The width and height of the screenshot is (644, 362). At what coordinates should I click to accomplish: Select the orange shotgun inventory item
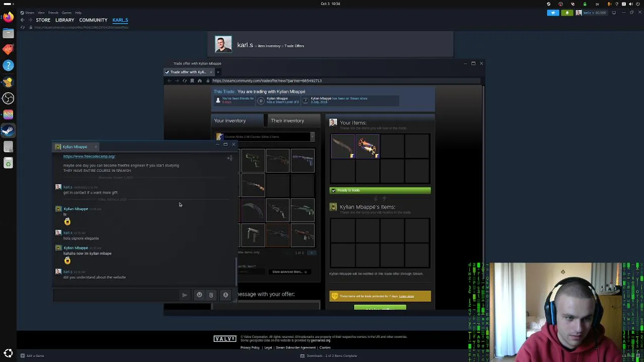(253, 186)
